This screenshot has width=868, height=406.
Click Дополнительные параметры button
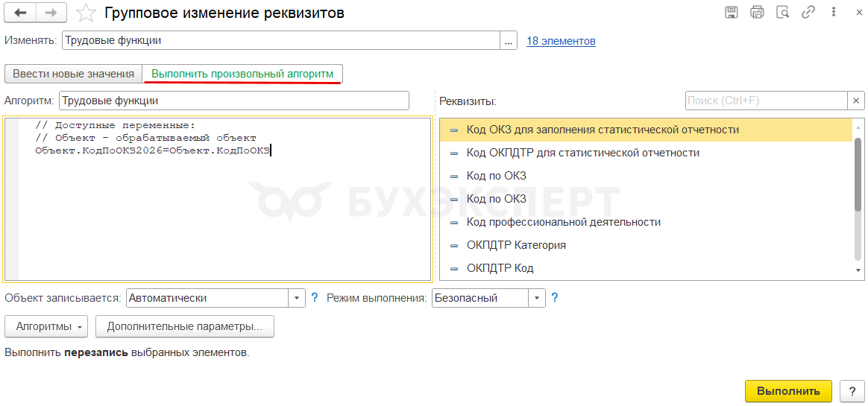click(184, 326)
